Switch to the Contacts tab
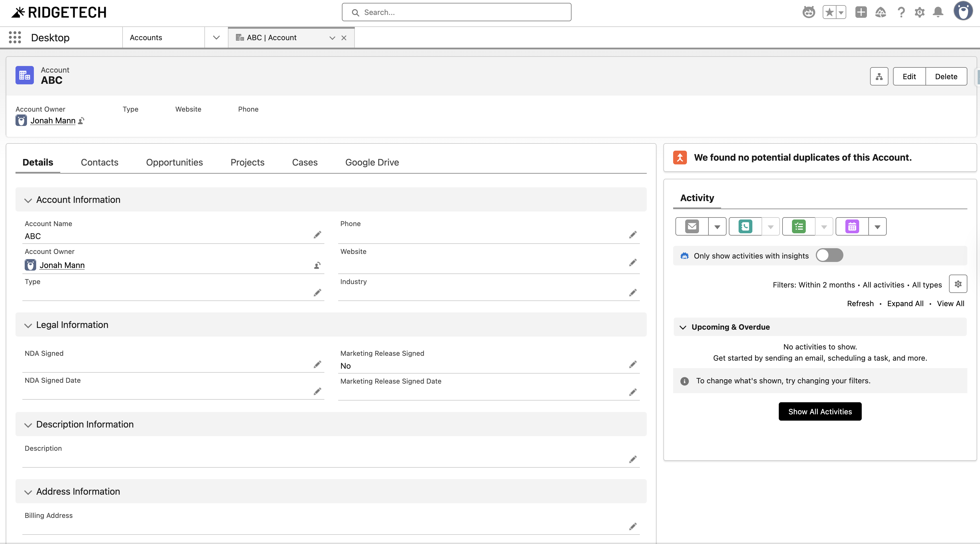980x544 pixels. [99, 162]
